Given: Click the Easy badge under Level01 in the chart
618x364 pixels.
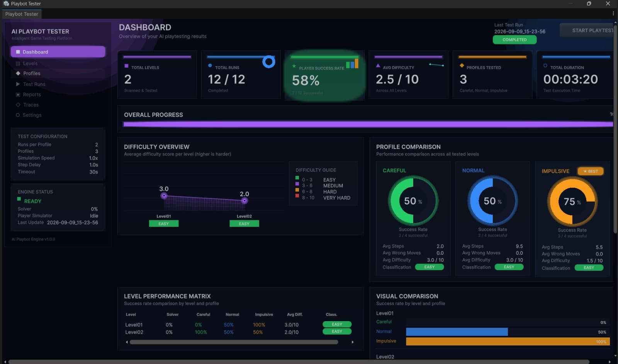Looking at the screenshot, I should (x=164, y=223).
